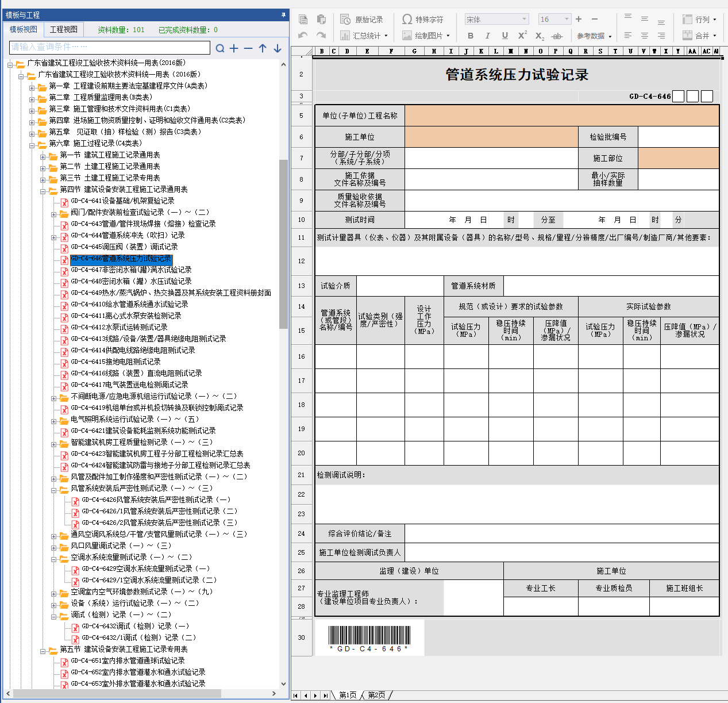Open GD-C4-6426风管系统安装后严密性测试记录（一）

pos(156,500)
